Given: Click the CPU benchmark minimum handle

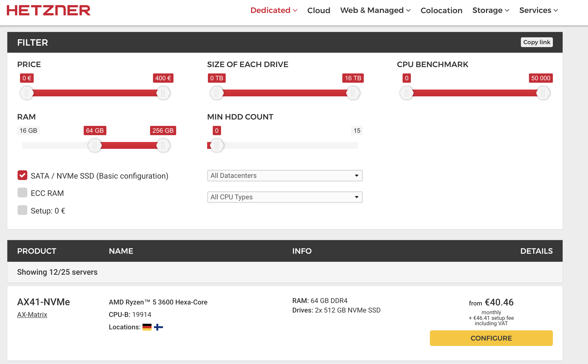Looking at the screenshot, I should point(406,93).
